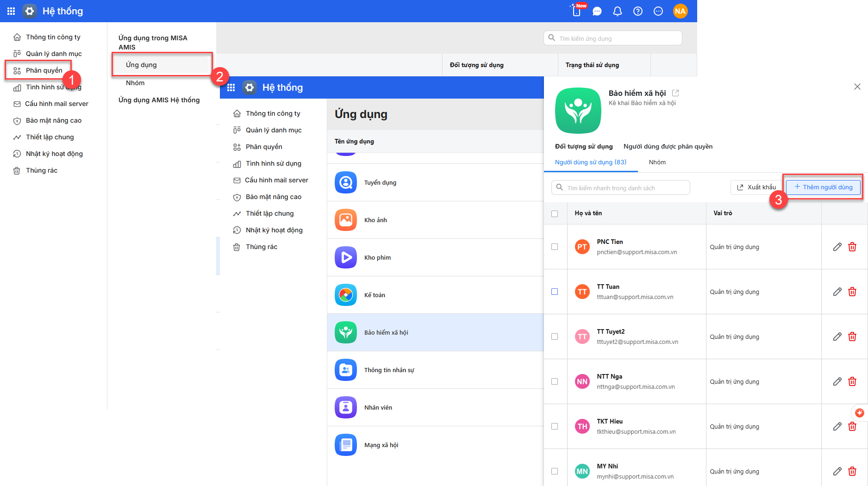
Task: Open Bảo hiểm xã hội in new window
Action: click(x=675, y=93)
